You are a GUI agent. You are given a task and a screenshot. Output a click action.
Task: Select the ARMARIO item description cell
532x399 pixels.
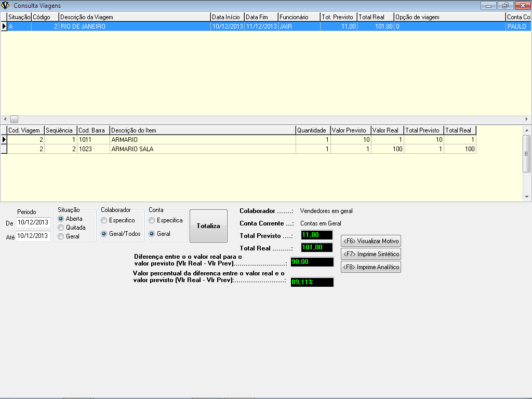pyautogui.click(x=203, y=140)
